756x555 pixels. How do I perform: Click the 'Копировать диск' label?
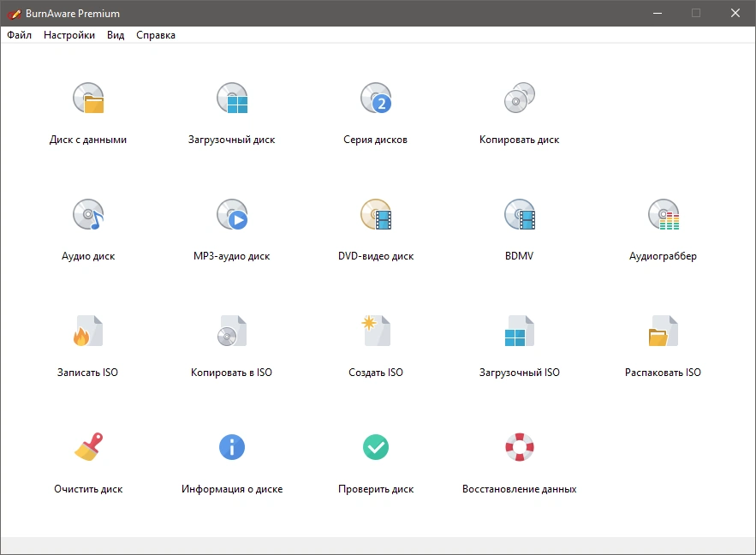click(519, 140)
